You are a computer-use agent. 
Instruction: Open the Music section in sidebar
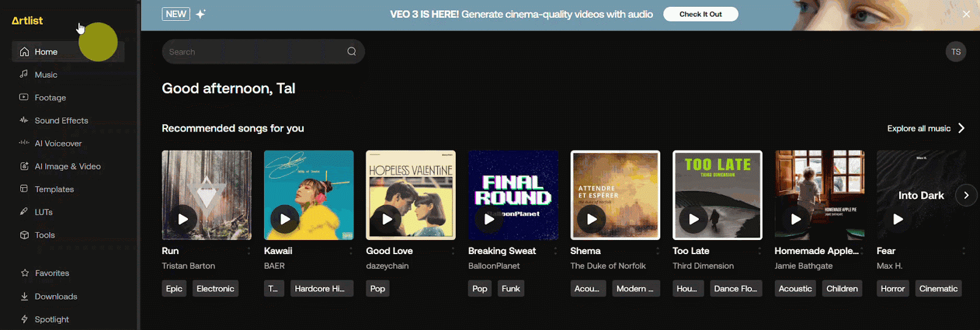46,75
